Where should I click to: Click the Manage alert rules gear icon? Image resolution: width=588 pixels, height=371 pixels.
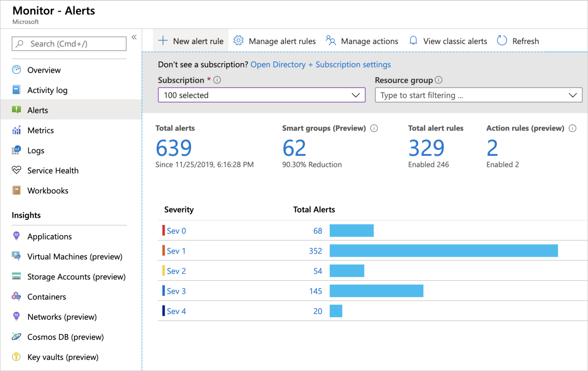point(238,40)
